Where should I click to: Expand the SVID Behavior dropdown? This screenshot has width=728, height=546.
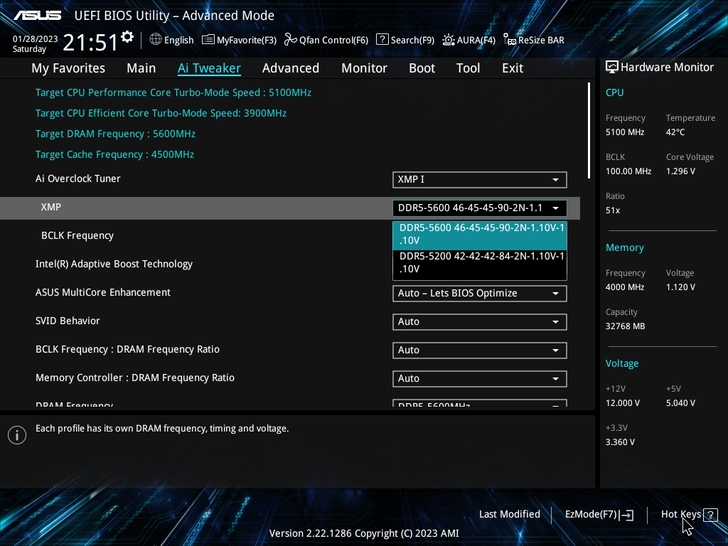click(479, 322)
